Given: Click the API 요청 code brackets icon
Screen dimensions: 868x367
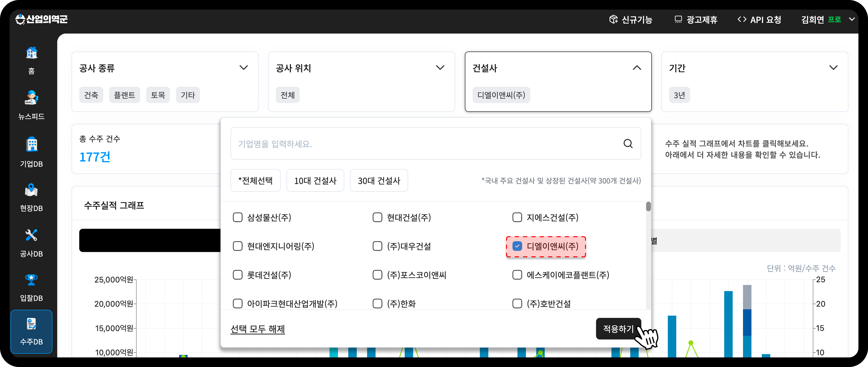Looking at the screenshot, I should [742, 19].
